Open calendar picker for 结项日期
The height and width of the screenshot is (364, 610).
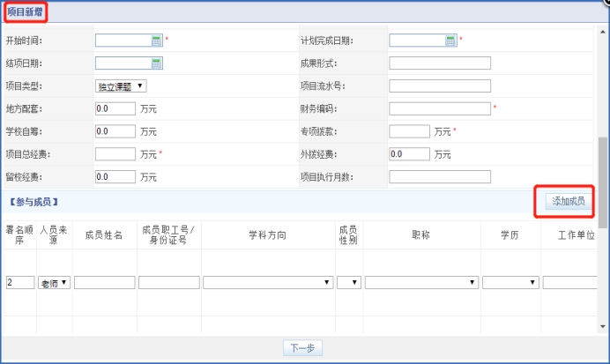point(156,63)
